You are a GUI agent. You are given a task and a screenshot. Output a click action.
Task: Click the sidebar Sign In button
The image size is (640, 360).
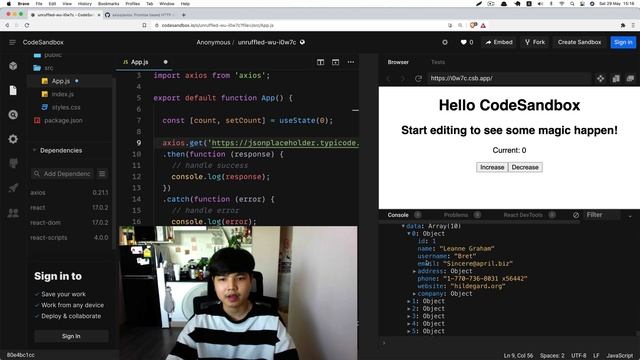click(x=71, y=336)
